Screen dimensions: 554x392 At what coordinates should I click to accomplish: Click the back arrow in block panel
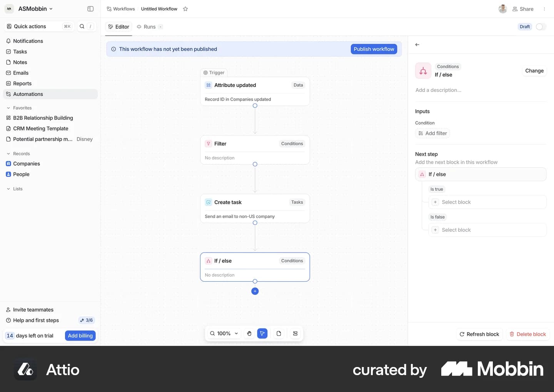[417, 45]
